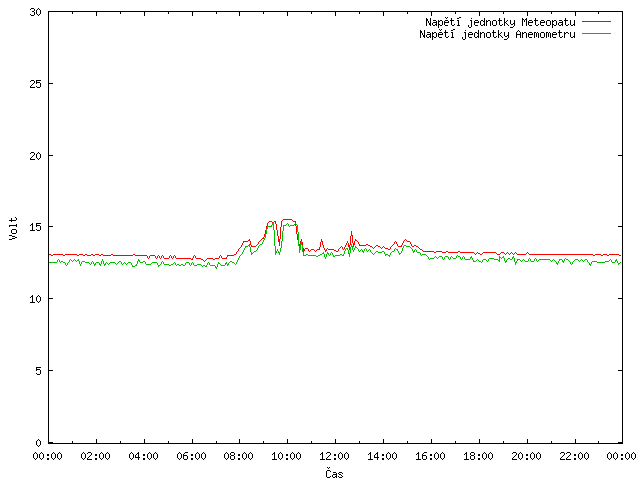Viewport: 640px width, 480px height.
Task: Click the red curve's spike just before 13:00
Action: point(351,233)
